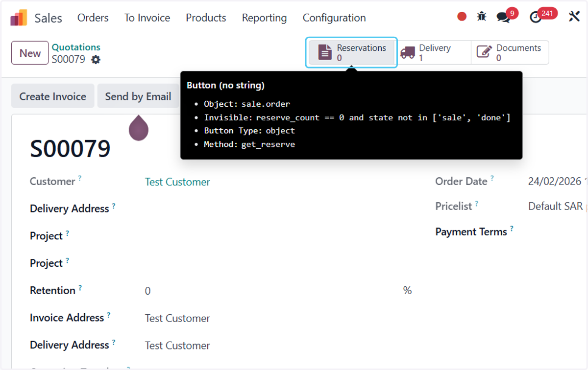This screenshot has width=588, height=370.
Task: Click the Sales app title
Action: 48,18
